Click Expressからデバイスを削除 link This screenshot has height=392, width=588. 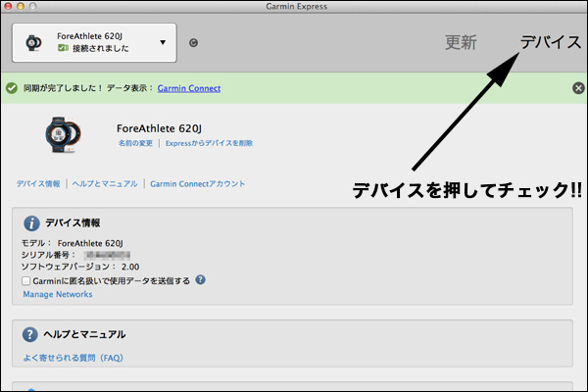pyautogui.click(x=209, y=143)
